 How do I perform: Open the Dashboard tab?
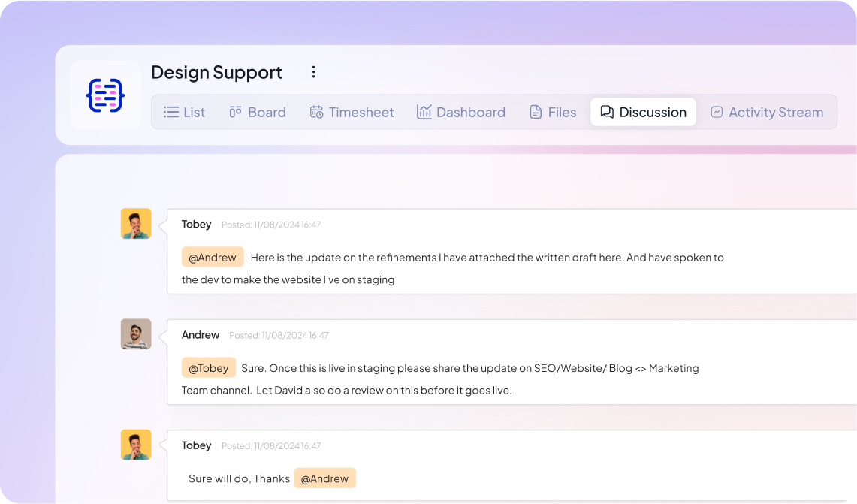point(461,112)
